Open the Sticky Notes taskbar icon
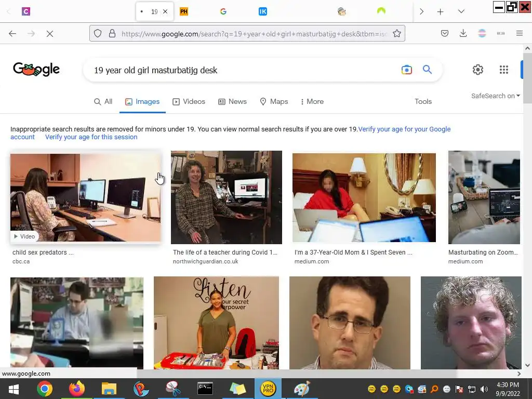 [237, 389]
